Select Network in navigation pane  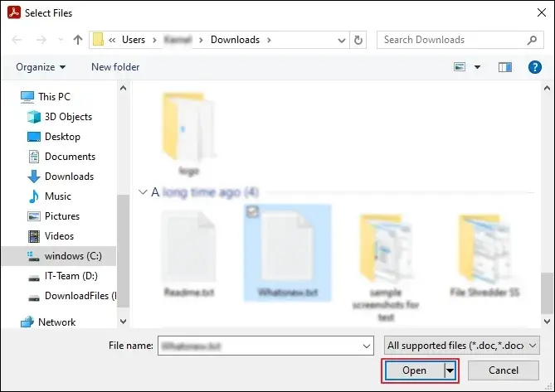(x=56, y=322)
